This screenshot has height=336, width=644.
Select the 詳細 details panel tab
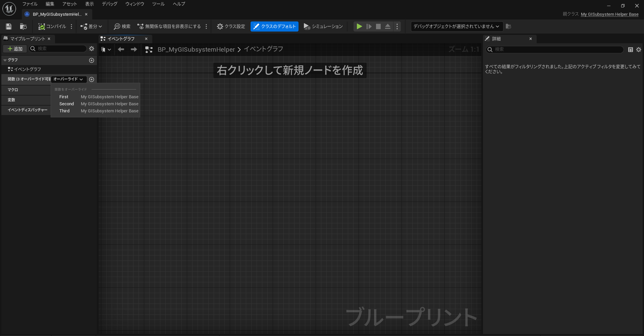509,39
